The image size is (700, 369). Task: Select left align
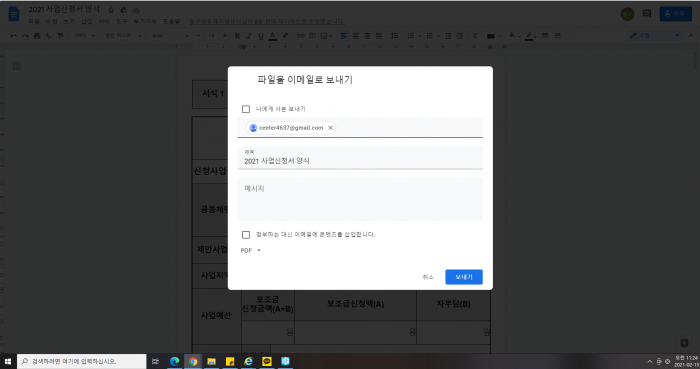344,36
